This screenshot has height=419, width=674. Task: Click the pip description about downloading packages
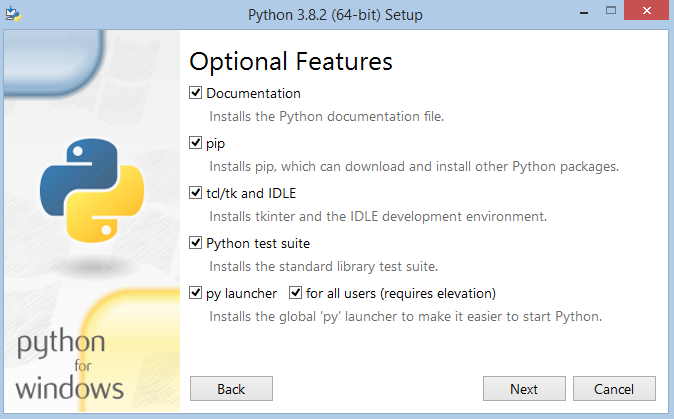[x=414, y=167]
